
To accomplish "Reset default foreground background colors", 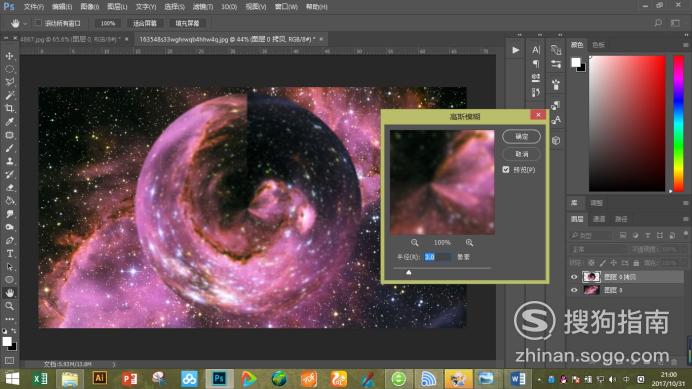I will (x=4, y=331).
